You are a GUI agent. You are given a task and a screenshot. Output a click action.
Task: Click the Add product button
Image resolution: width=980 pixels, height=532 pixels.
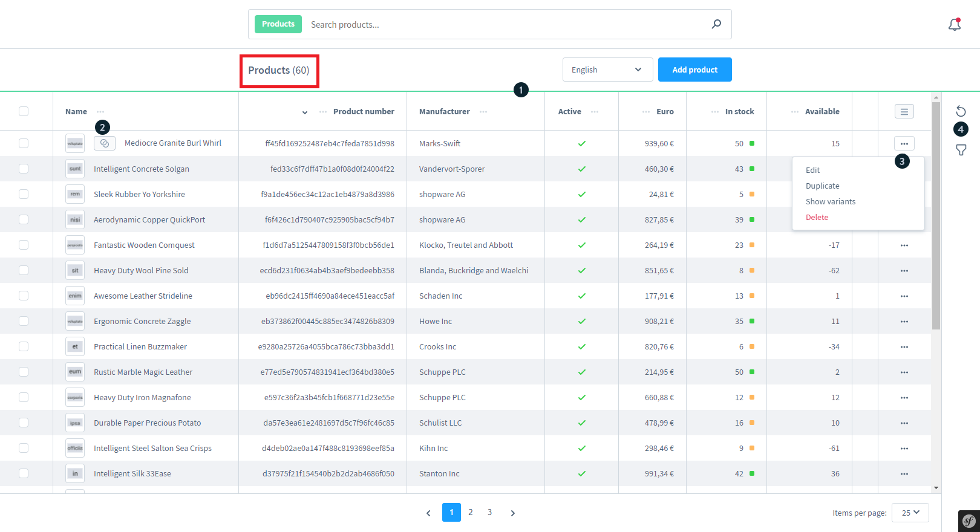pos(694,70)
